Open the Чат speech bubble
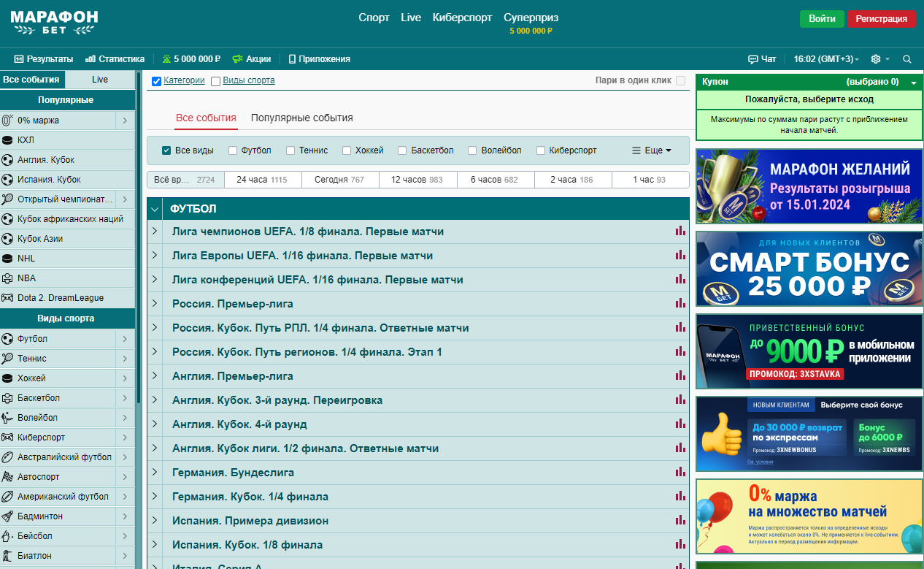Screen dimensions: 924x569 coord(762,59)
